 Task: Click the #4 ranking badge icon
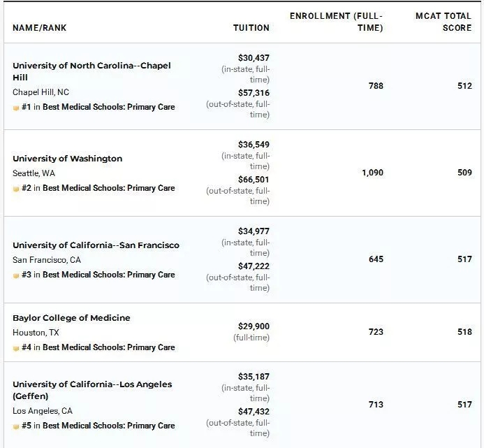[x=16, y=348]
